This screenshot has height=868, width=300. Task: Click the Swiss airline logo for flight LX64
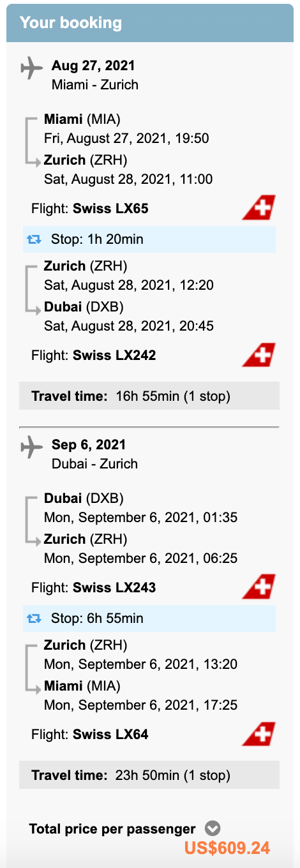point(259,734)
